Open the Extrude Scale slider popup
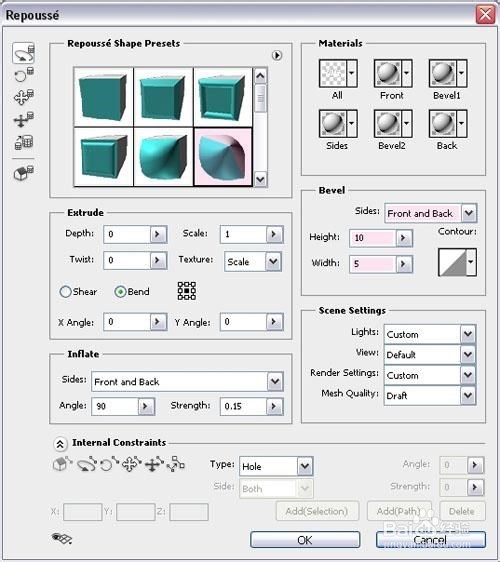The image size is (500, 562). 275,234
